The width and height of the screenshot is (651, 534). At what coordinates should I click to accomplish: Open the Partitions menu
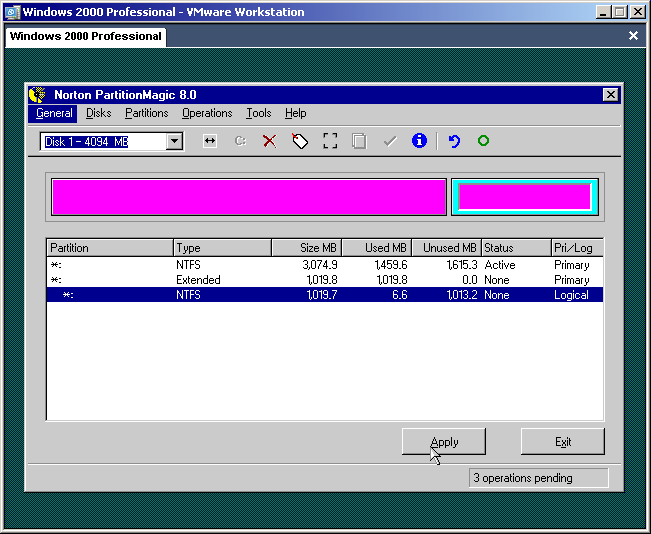147,113
